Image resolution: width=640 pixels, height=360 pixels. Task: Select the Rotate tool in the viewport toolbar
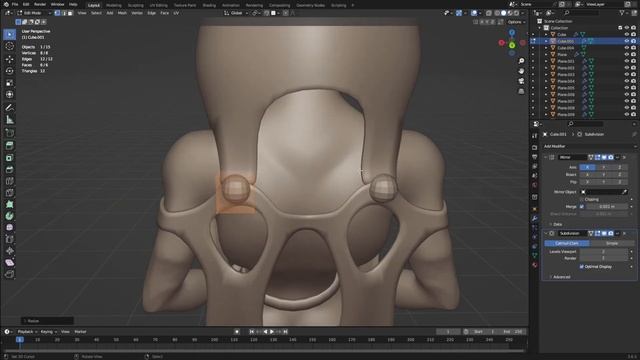pyautogui.click(x=9, y=71)
